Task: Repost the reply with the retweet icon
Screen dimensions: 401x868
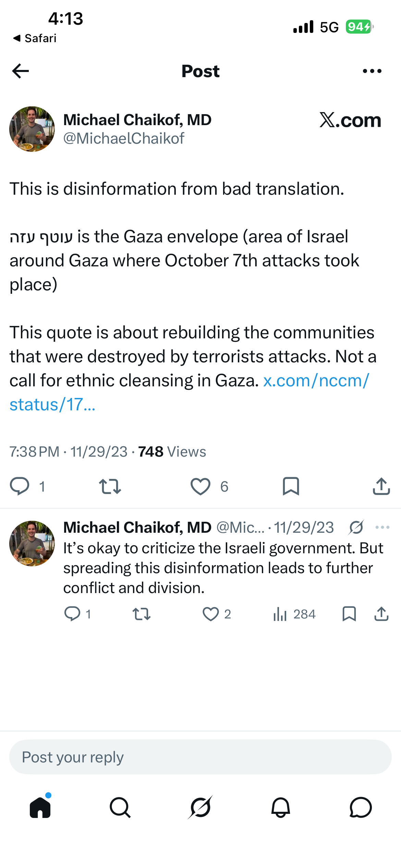Action: [x=142, y=614]
